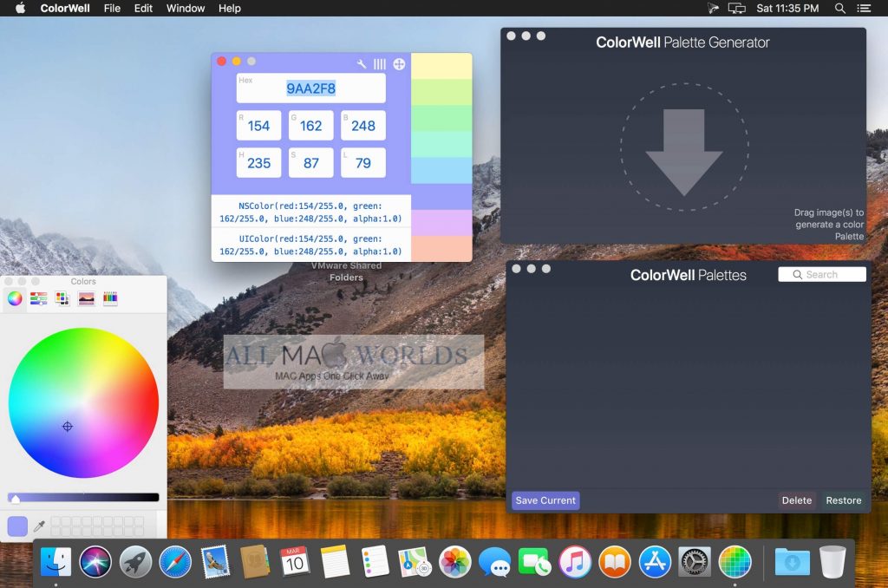The image size is (888, 588).
Task: Launch Siri from the Dock
Action: coord(95,562)
